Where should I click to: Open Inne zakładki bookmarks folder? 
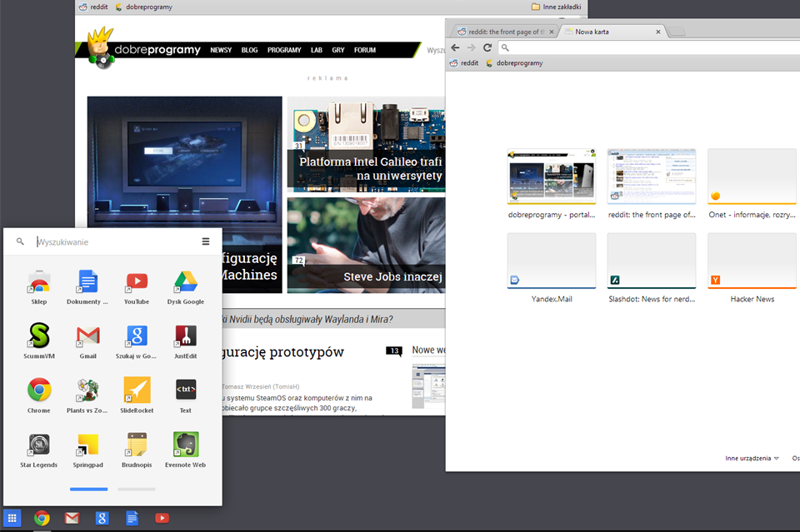(x=556, y=7)
